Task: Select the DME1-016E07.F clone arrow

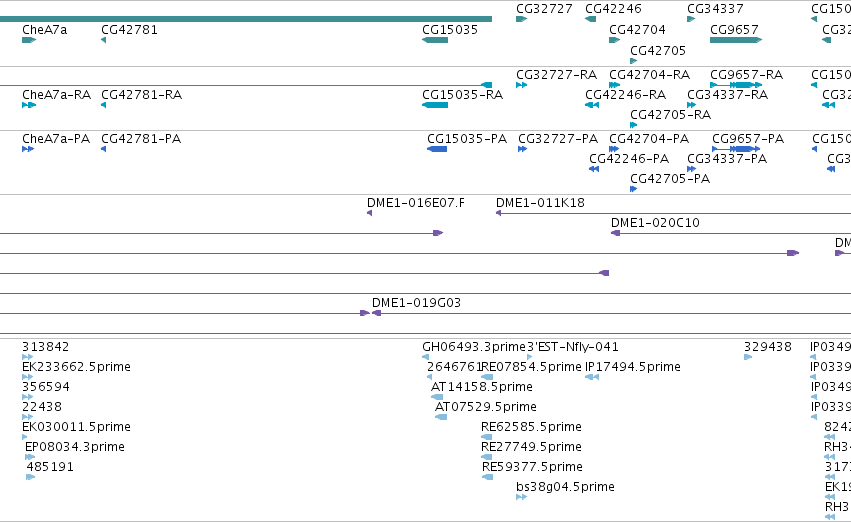Action: coord(370,213)
